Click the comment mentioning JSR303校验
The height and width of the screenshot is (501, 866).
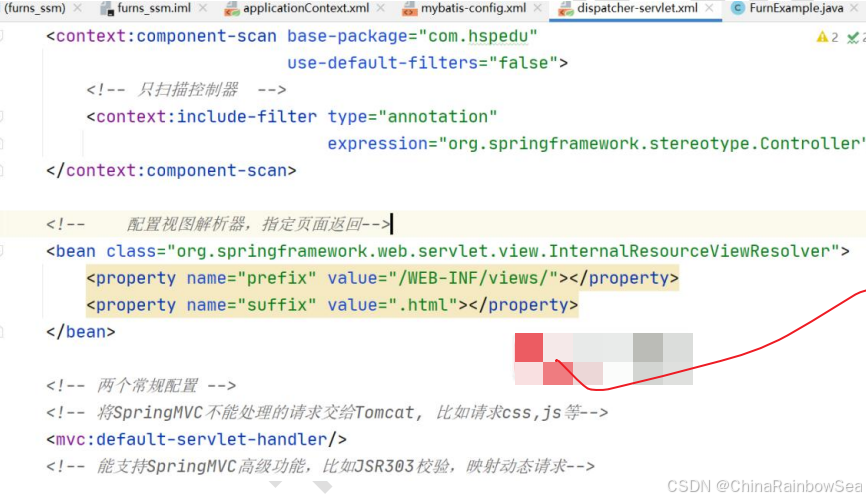click(x=320, y=467)
